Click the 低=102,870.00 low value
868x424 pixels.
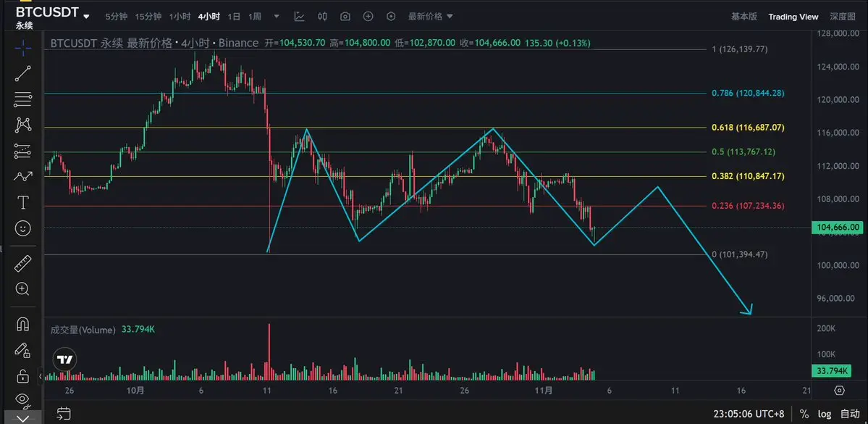425,43
